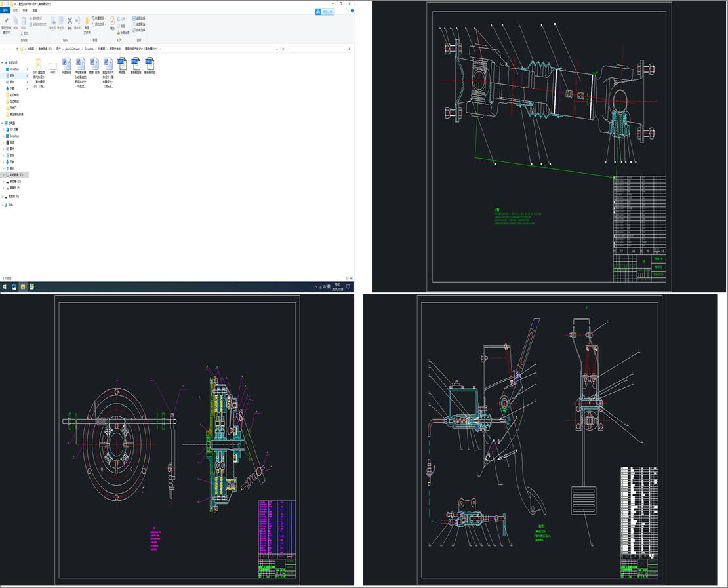This screenshot has width=728, height=588.
Task: Select the third DWG drawing file icon
Action: coord(150,64)
